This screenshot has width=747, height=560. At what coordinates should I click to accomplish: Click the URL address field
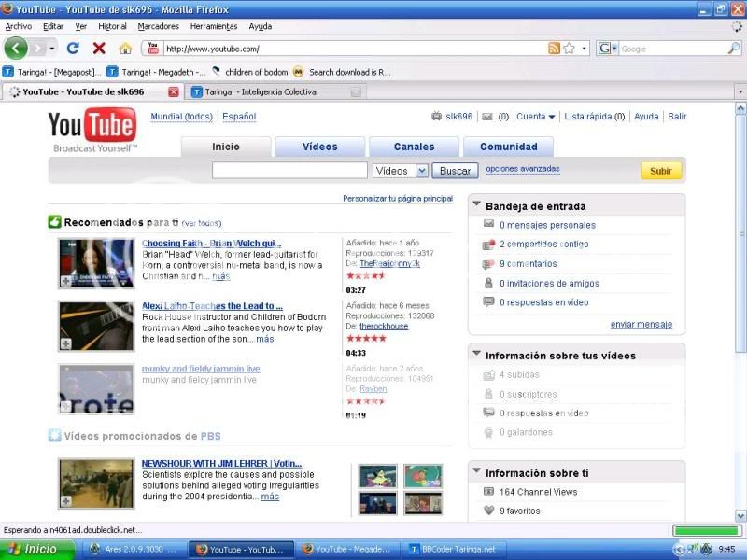355,49
